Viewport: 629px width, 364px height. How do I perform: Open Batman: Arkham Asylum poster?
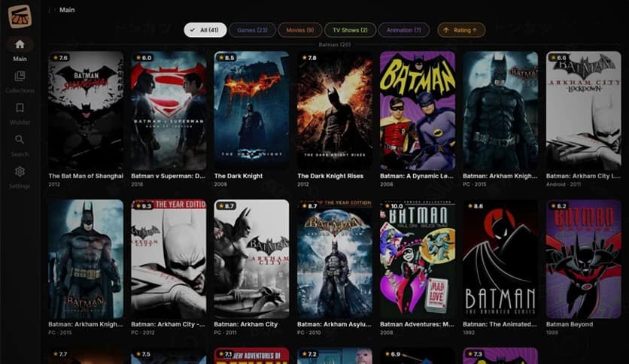coord(335,259)
